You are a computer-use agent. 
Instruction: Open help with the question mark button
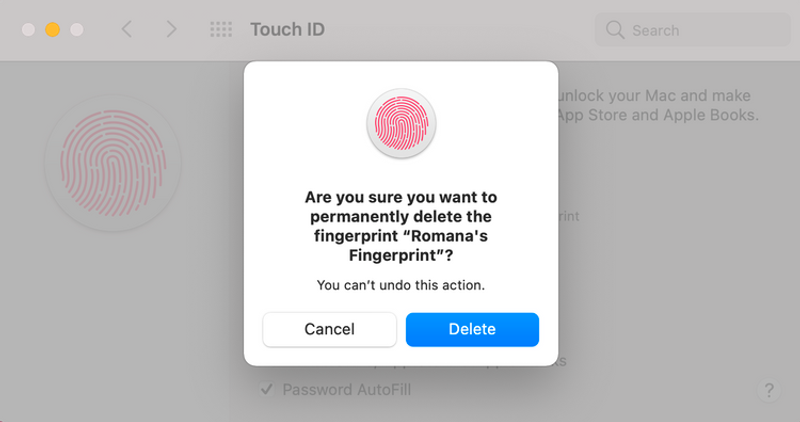click(769, 390)
